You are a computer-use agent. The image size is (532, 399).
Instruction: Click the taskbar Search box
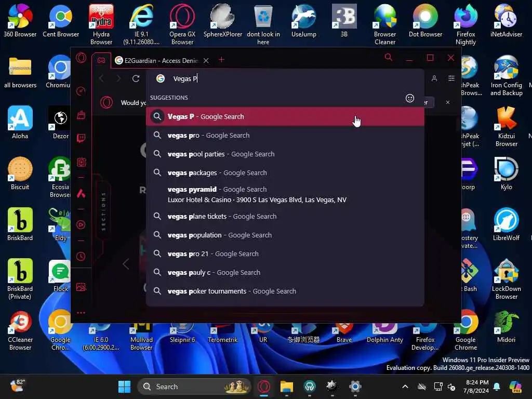click(x=194, y=387)
